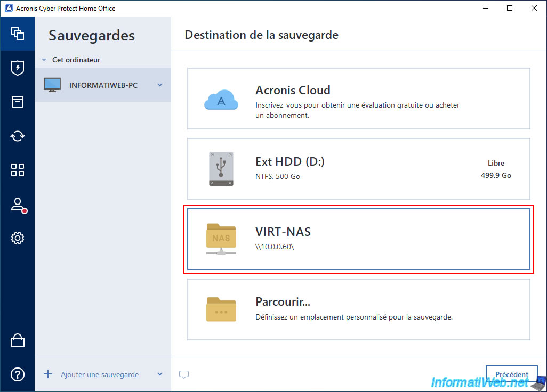Click the Parcourir folder icon

click(x=221, y=309)
